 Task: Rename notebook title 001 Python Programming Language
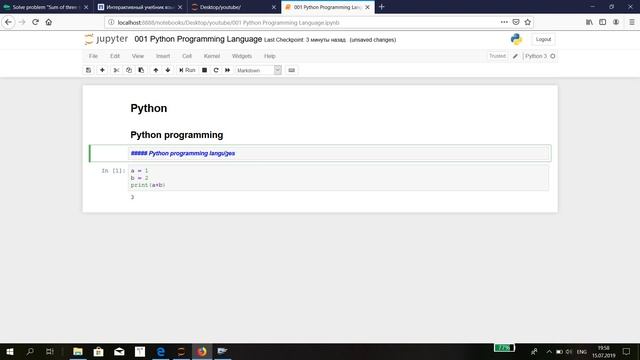[x=198, y=39]
